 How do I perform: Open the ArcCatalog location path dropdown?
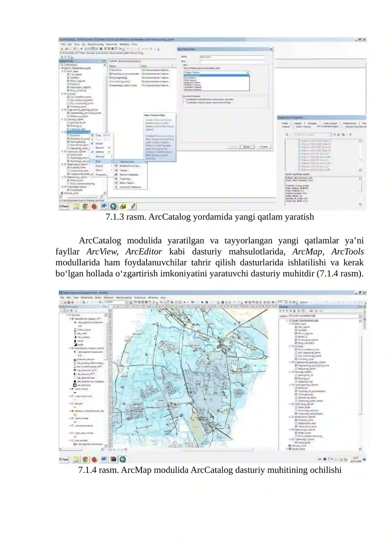(139, 53)
